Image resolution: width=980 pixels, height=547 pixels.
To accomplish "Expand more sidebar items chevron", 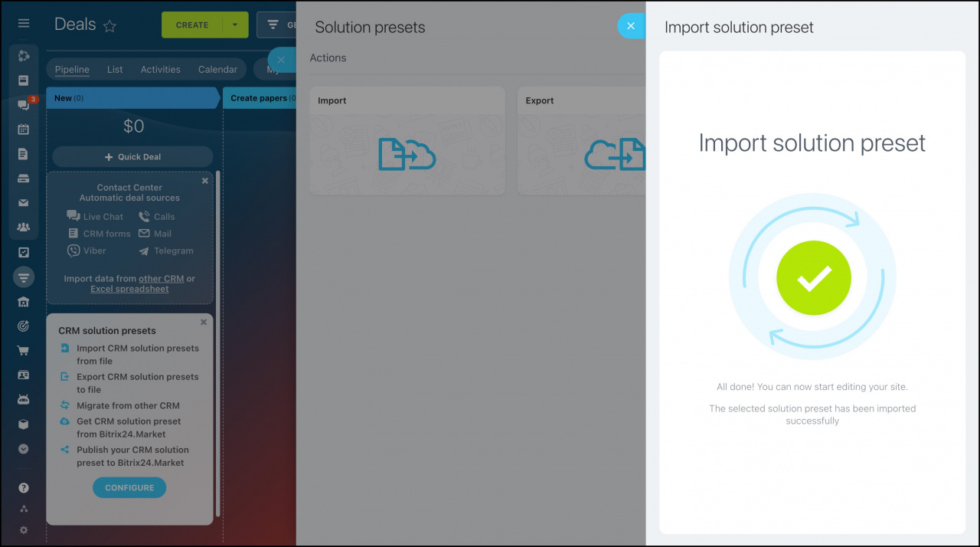I will 24,449.
